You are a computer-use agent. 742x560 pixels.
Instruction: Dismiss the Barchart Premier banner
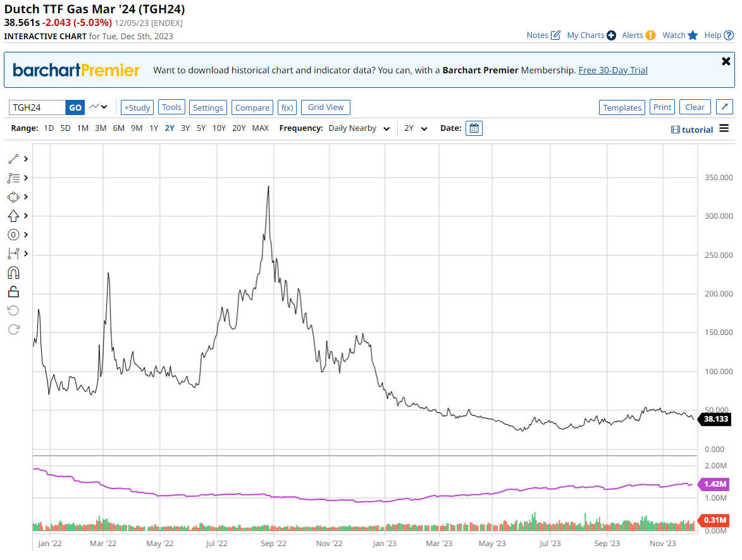pyautogui.click(x=726, y=61)
